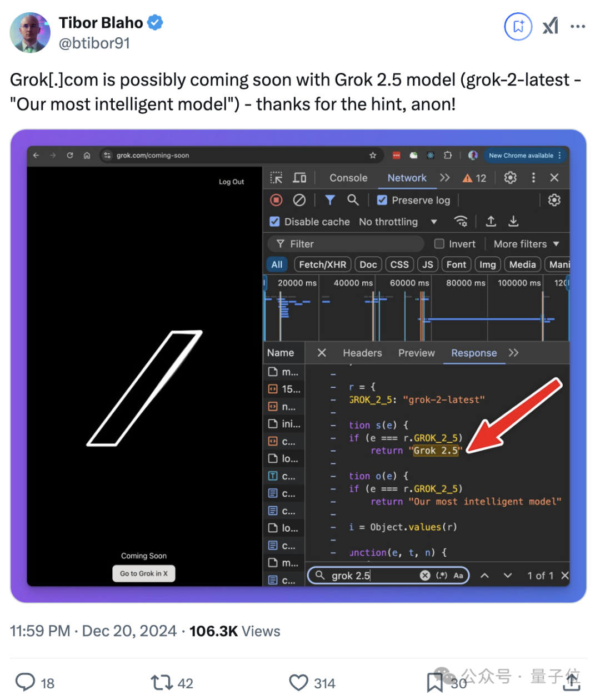This screenshot has width=600, height=700.
Task: Toggle the device toolbar
Action: [299, 178]
